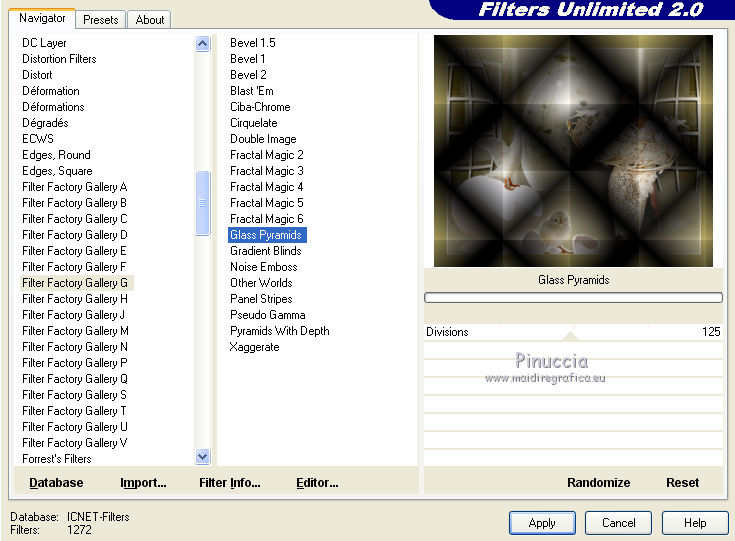
Task: Select Filter Factory Gallery A
Action: 75,187
